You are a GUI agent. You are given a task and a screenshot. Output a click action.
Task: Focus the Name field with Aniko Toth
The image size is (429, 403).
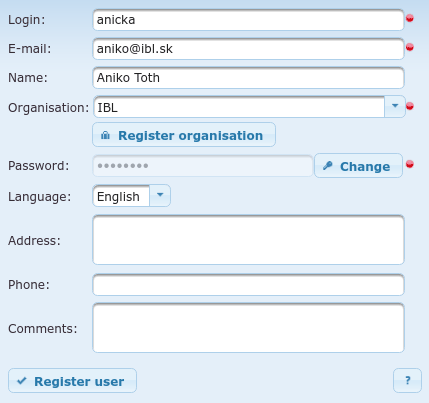(248, 78)
